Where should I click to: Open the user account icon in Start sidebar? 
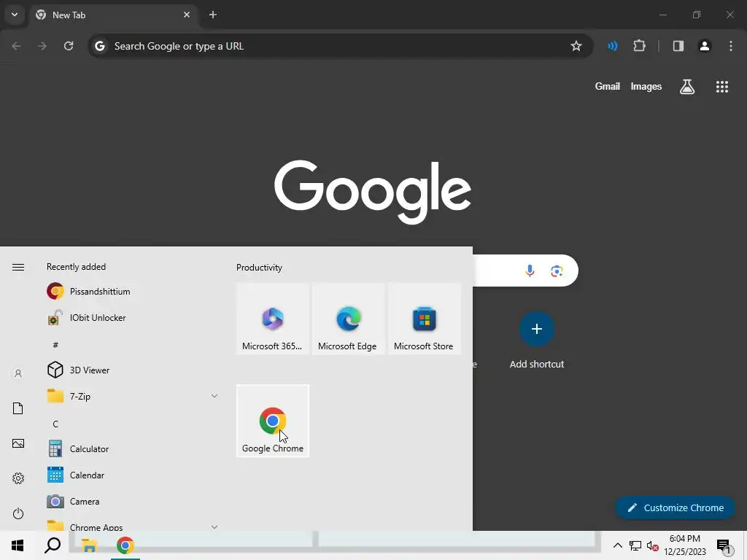[x=18, y=373]
